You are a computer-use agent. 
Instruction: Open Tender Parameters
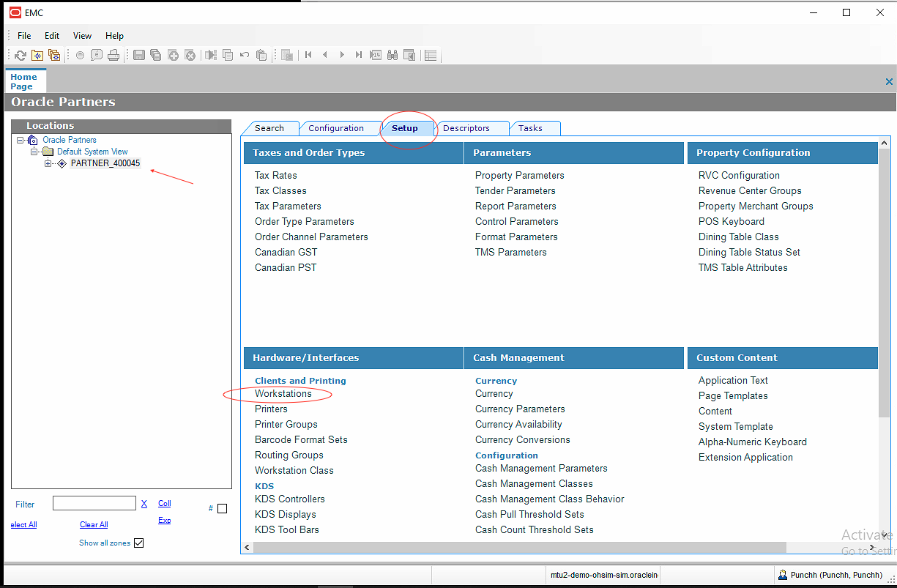(516, 191)
